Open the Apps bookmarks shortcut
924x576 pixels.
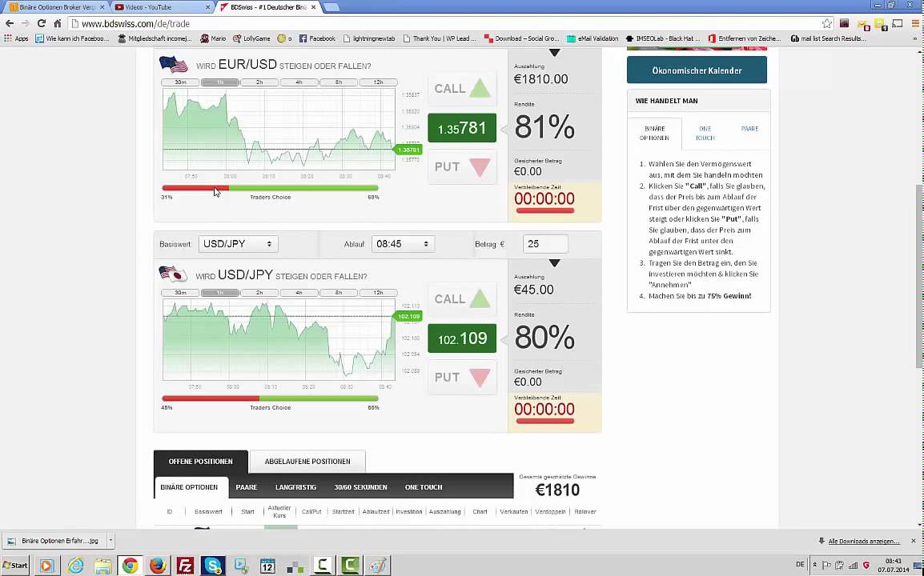[17, 38]
